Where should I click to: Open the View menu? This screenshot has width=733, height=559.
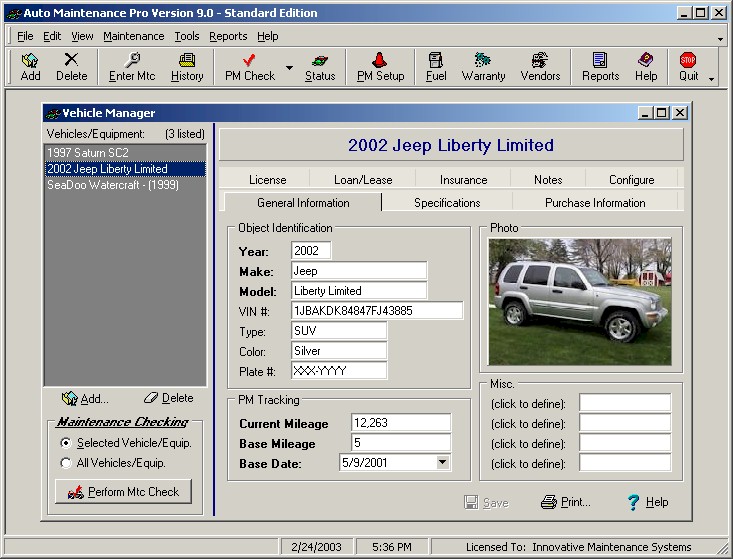pyautogui.click(x=82, y=36)
